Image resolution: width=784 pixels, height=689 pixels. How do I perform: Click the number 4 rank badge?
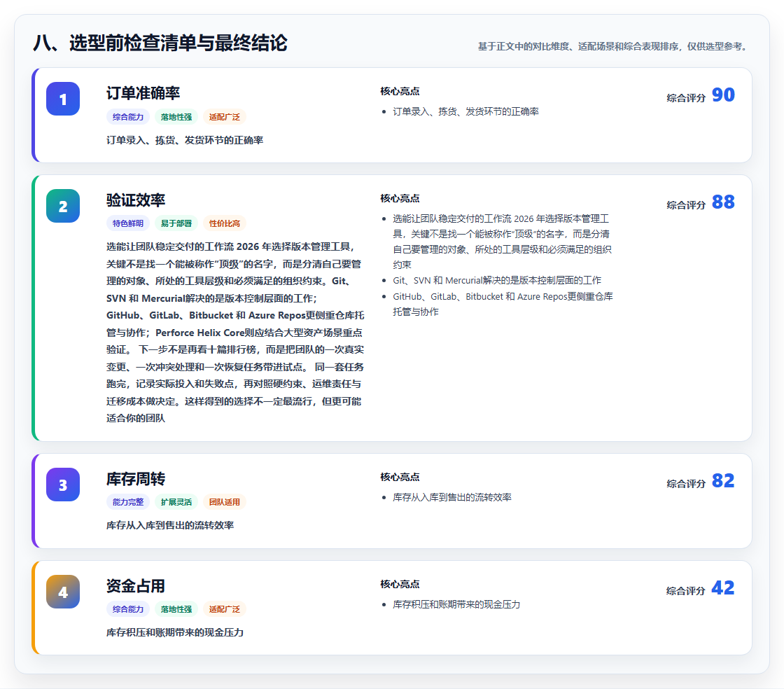point(63,592)
